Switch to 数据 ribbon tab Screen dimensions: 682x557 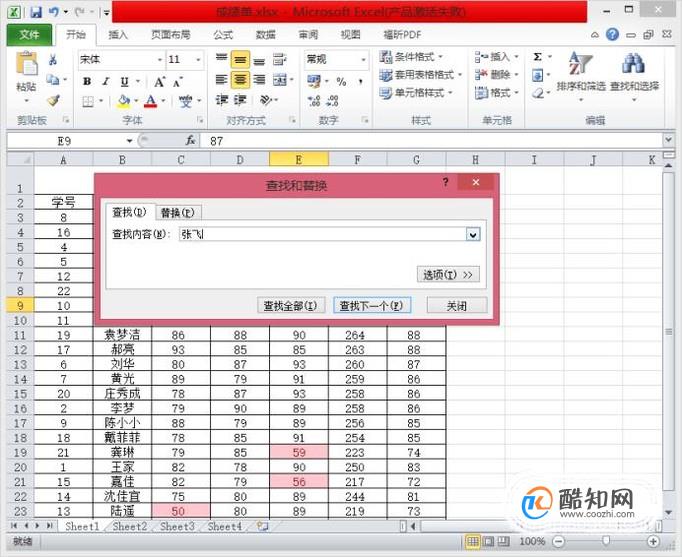(265, 35)
